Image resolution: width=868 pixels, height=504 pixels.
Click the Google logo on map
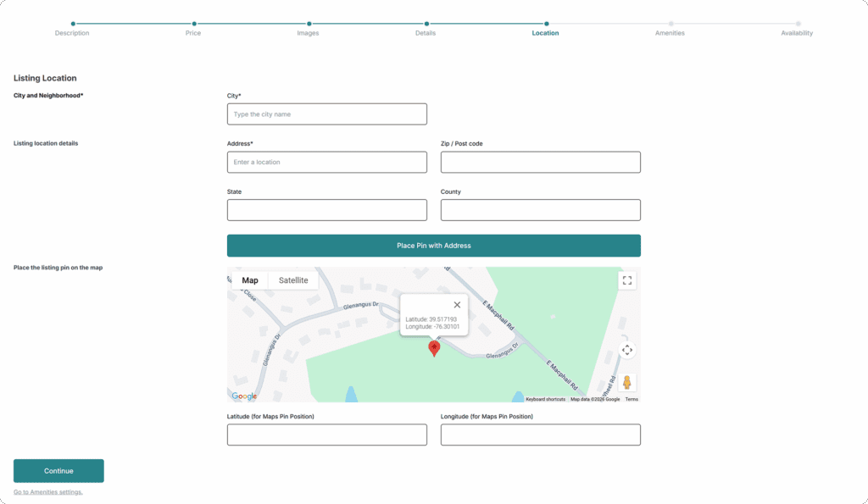(x=244, y=396)
